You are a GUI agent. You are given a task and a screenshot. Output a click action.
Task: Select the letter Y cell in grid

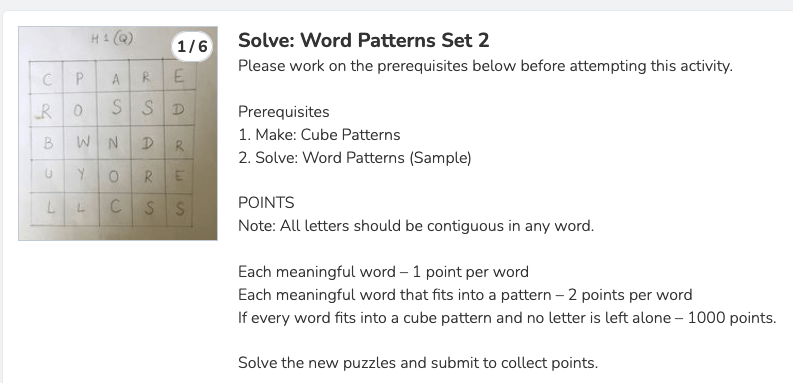[81, 176]
